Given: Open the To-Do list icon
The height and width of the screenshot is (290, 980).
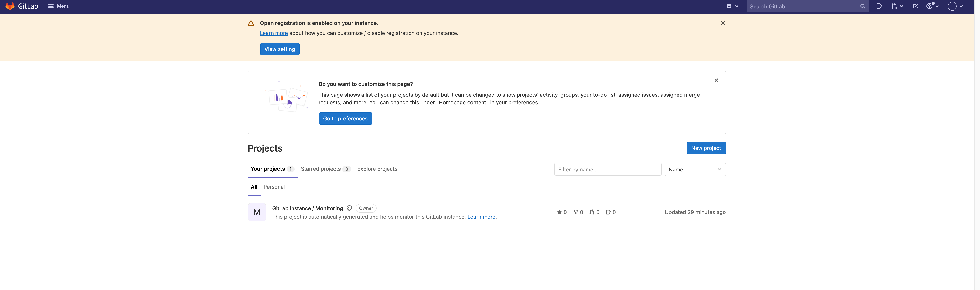Looking at the screenshot, I should 915,6.
